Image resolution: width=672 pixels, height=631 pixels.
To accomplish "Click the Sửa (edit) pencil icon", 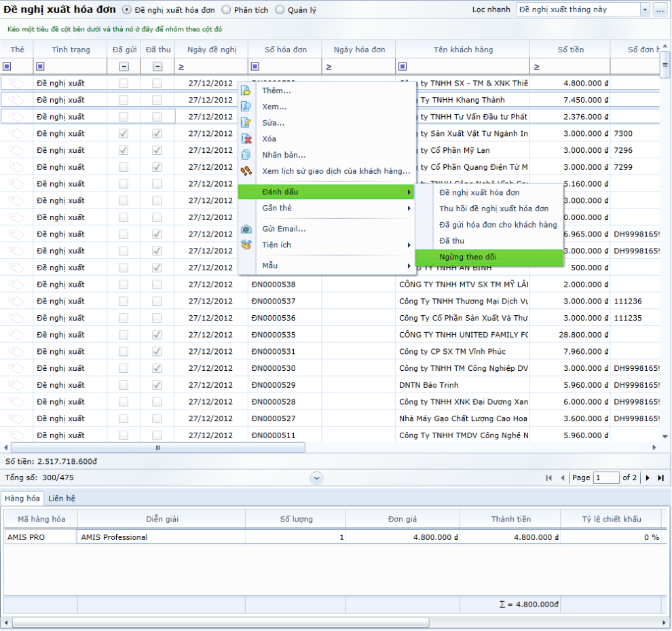I will click(x=246, y=123).
